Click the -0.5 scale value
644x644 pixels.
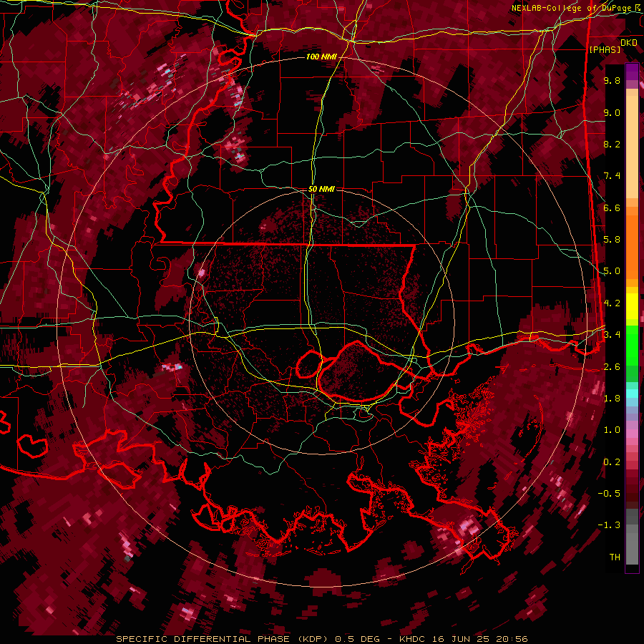(609, 494)
